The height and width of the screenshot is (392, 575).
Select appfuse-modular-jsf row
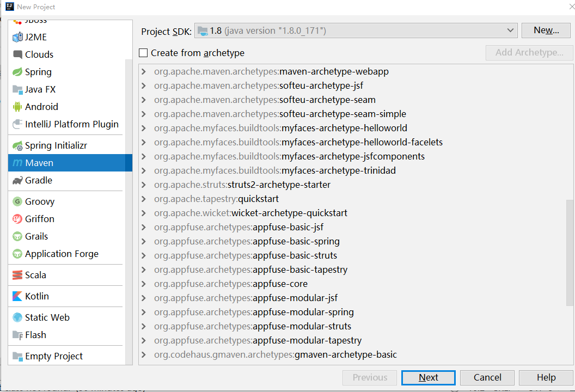click(246, 298)
